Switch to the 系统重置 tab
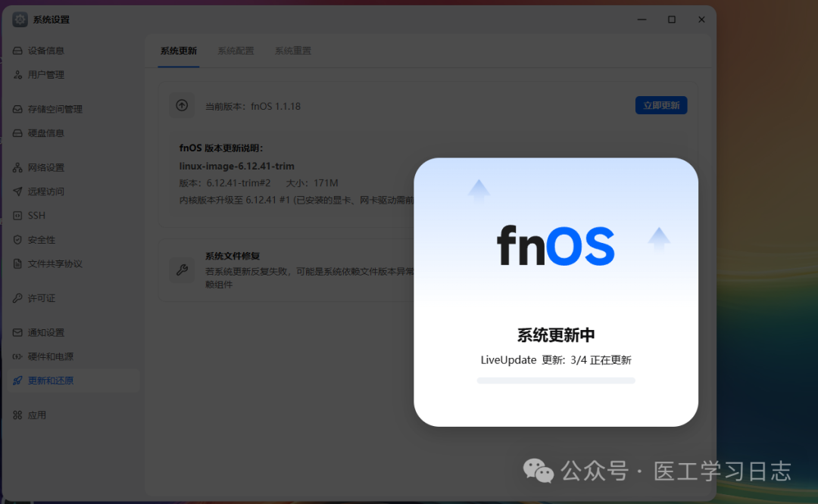Viewport: 818px width, 504px height. [293, 51]
